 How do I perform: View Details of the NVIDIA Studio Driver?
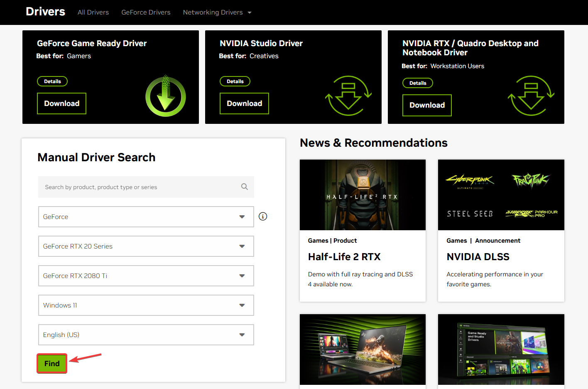235,81
